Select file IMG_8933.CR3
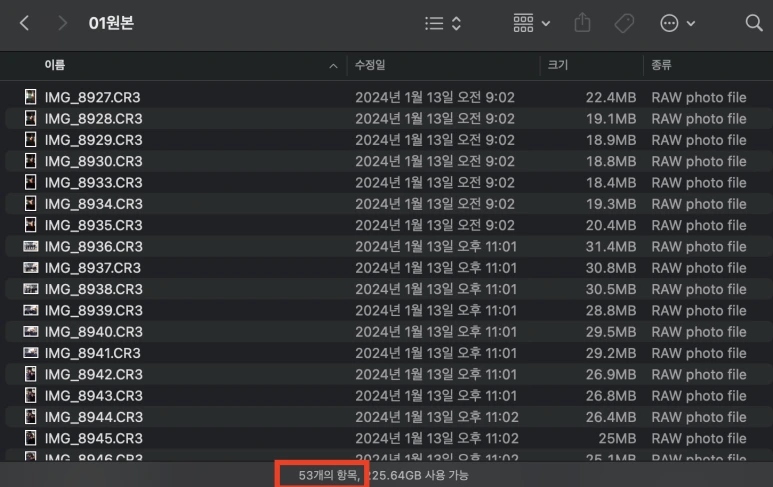 (x=94, y=182)
